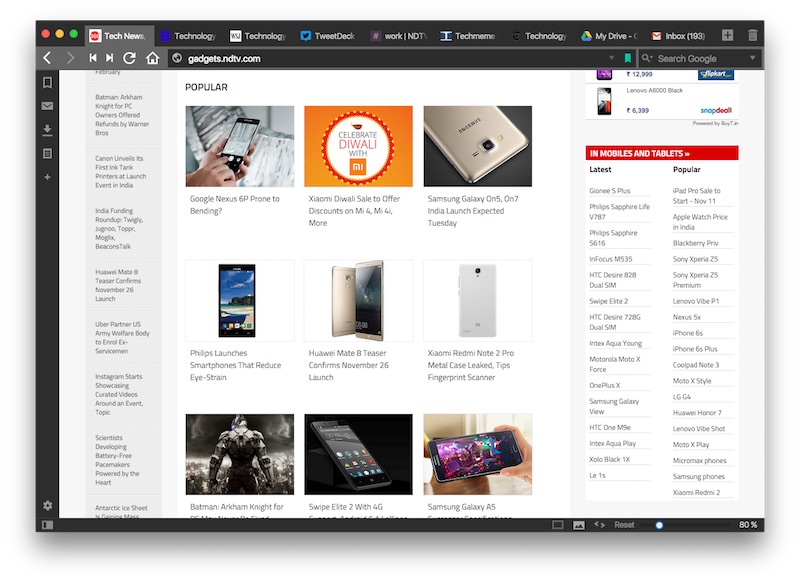Toggle the side panel visibility
Image resolution: width=800 pixels, height=583 pixels.
click(47, 525)
